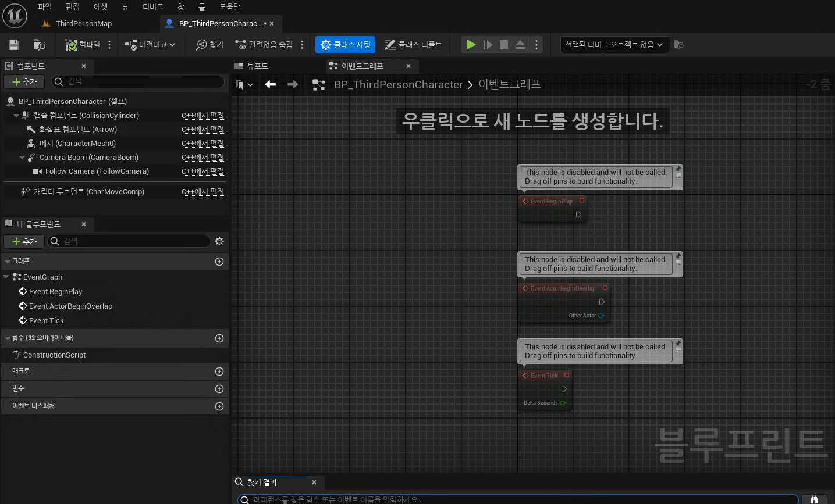Collapse Camera Boom tree node
Viewport: 835px width, 504px height.
pos(22,158)
